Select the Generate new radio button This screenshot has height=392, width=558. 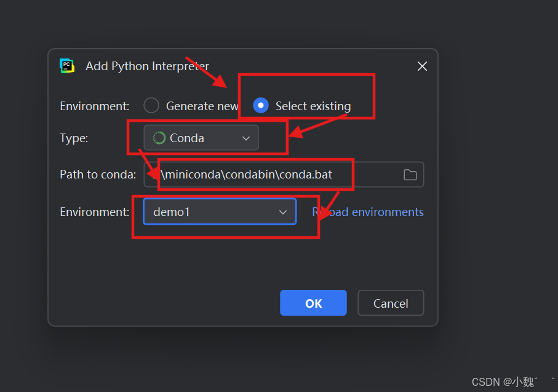(x=151, y=105)
